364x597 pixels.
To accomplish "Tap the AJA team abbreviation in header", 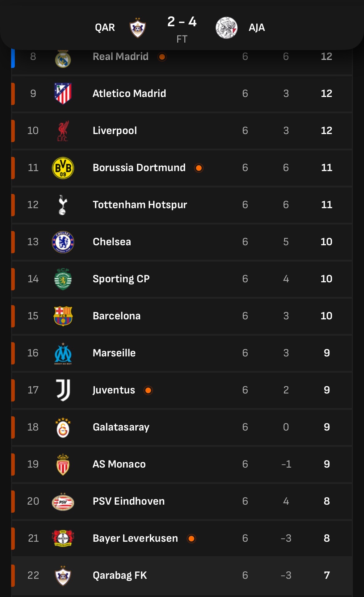I will 257,28.
